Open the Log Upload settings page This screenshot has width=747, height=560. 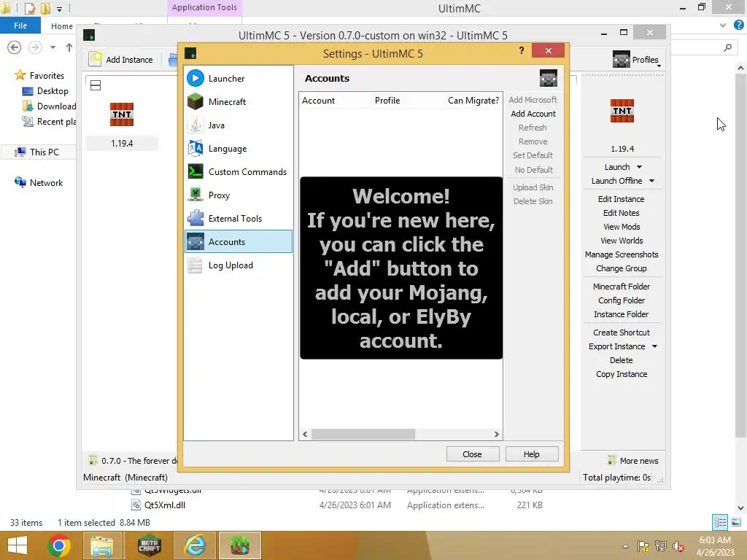tap(239, 265)
